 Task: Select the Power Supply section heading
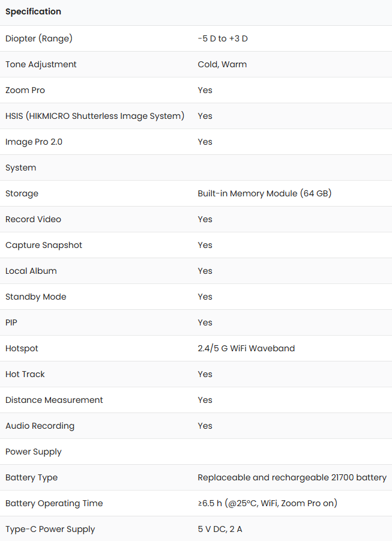(x=34, y=452)
